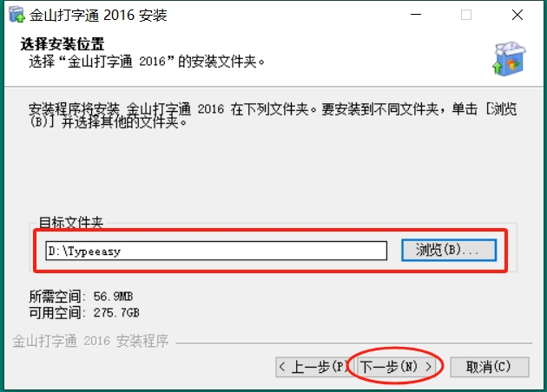Click the install instructions paragraph text
Image resolution: width=547 pixels, height=392 pixels.
coord(273,115)
